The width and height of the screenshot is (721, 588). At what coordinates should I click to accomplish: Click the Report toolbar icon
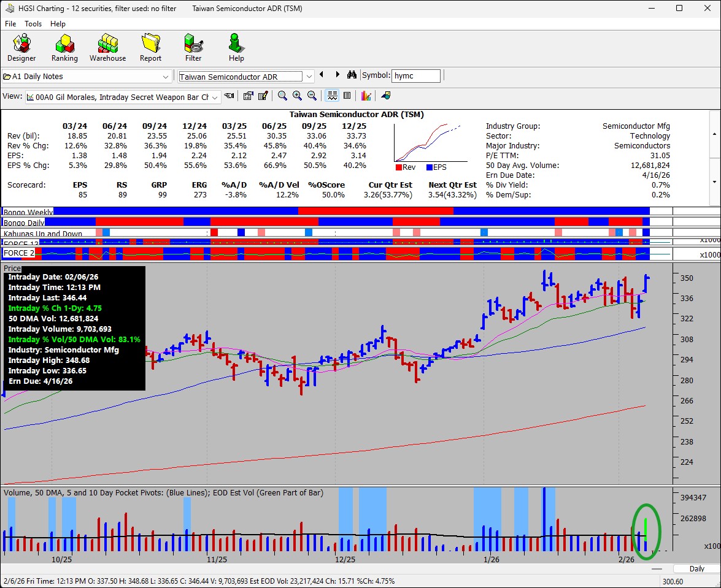click(150, 48)
